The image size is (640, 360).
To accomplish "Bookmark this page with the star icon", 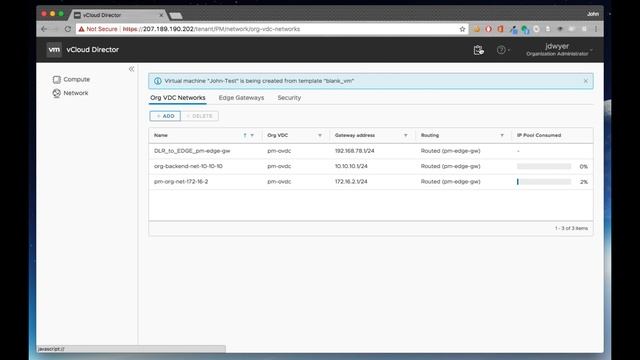I will 462,29.
